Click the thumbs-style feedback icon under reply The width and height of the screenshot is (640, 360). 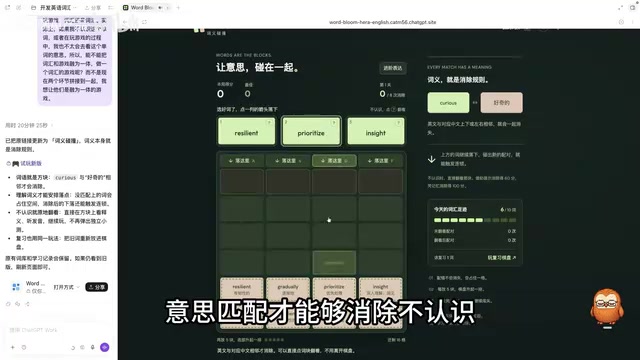(18, 304)
